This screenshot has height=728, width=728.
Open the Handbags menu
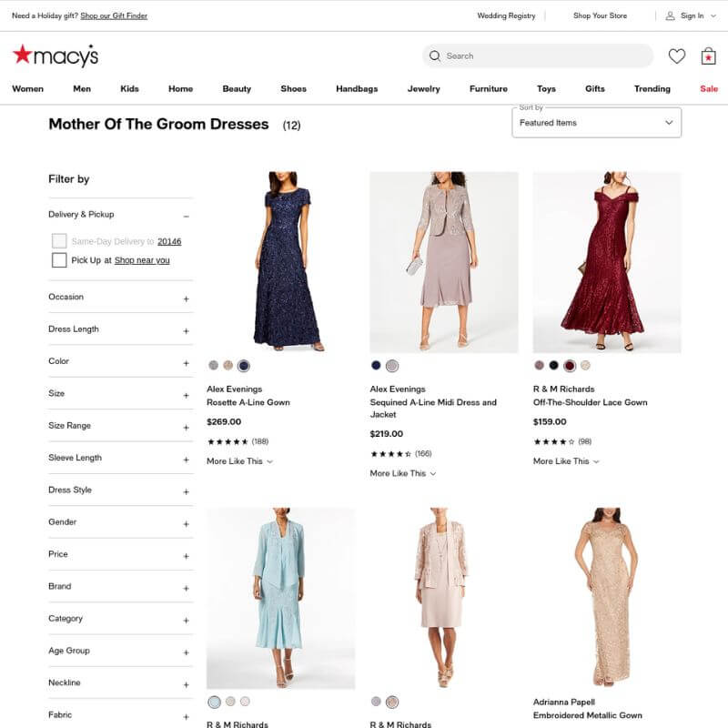point(357,88)
